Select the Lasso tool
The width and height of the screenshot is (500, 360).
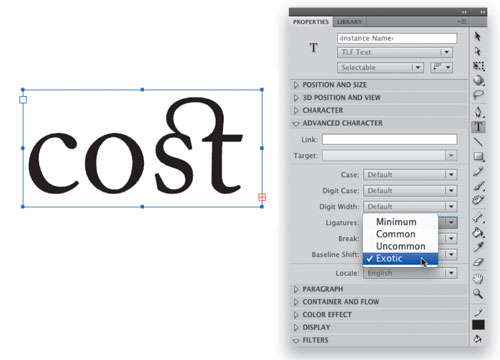478,95
